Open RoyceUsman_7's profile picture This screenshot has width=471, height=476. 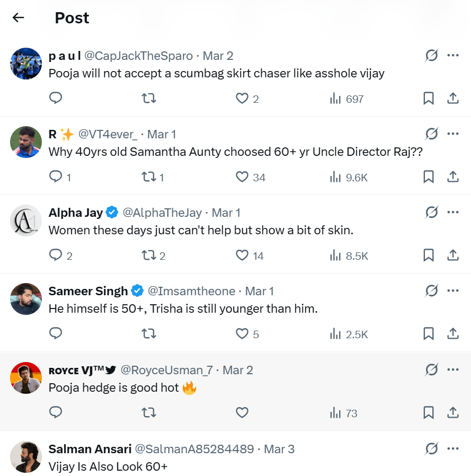pyautogui.click(x=26, y=378)
